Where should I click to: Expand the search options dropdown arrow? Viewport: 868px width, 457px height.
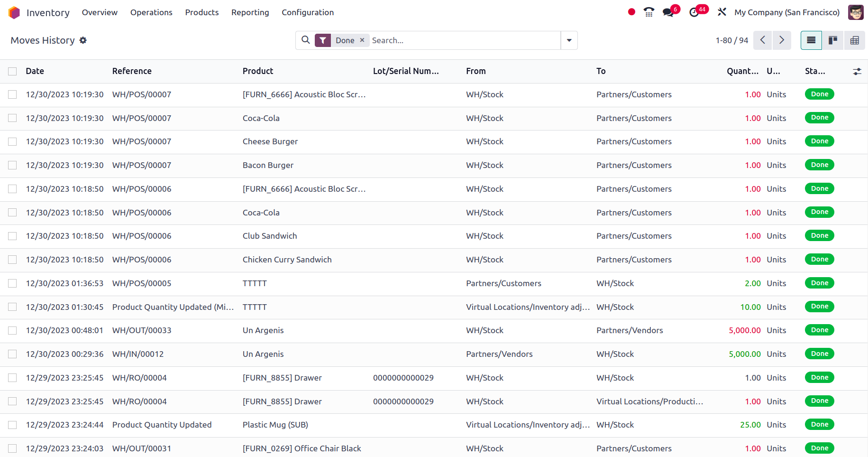(569, 40)
